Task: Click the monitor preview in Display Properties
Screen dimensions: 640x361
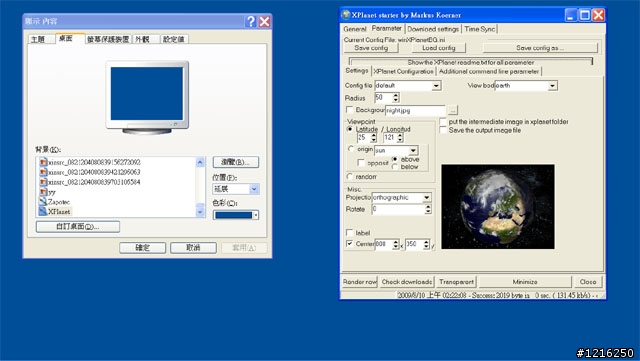Action: pyautogui.click(x=147, y=97)
